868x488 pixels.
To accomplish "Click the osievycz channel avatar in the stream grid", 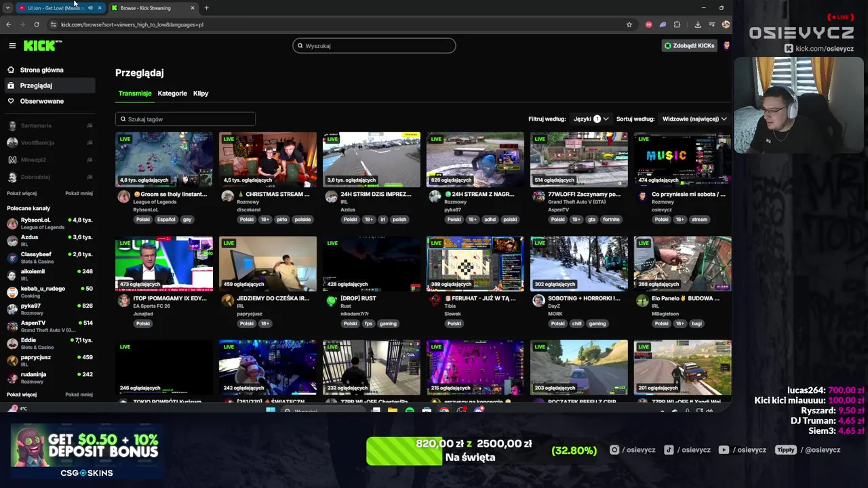I will click(x=642, y=197).
